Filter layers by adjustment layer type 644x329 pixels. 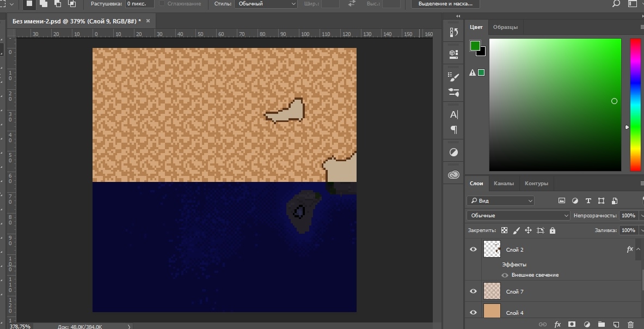point(575,201)
